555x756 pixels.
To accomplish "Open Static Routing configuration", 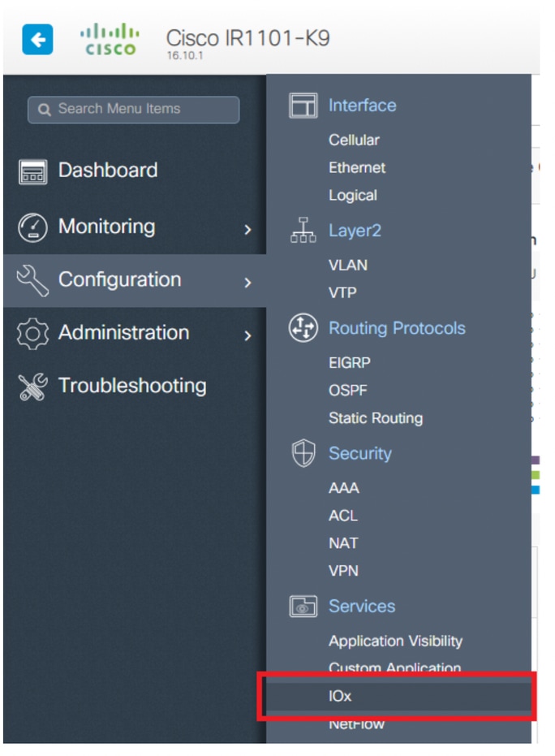I will click(x=376, y=418).
